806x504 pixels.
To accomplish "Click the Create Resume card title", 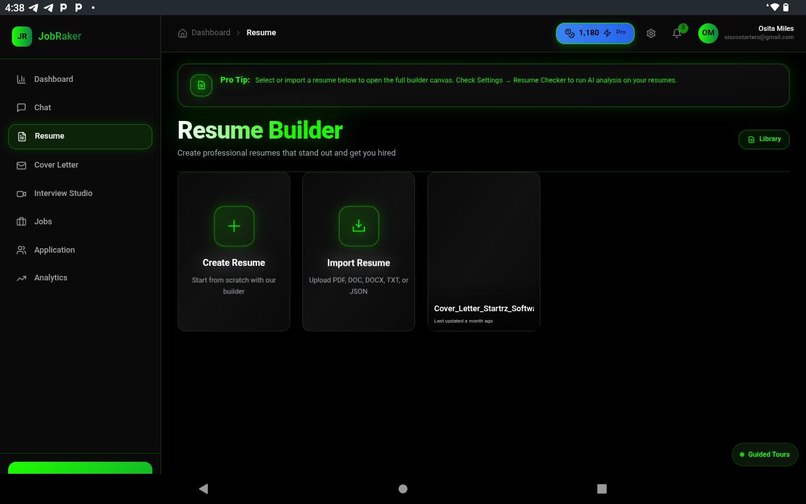I will (x=234, y=263).
